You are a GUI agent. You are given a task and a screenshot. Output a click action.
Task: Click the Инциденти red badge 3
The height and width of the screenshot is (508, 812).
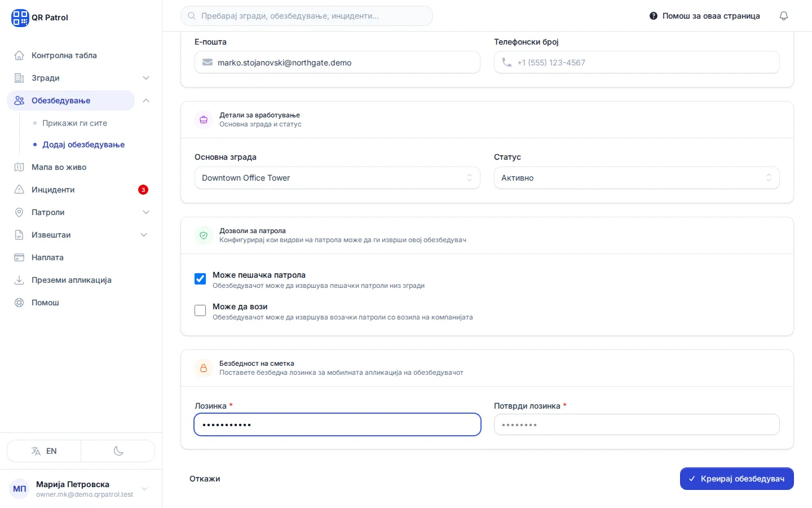[143, 190]
